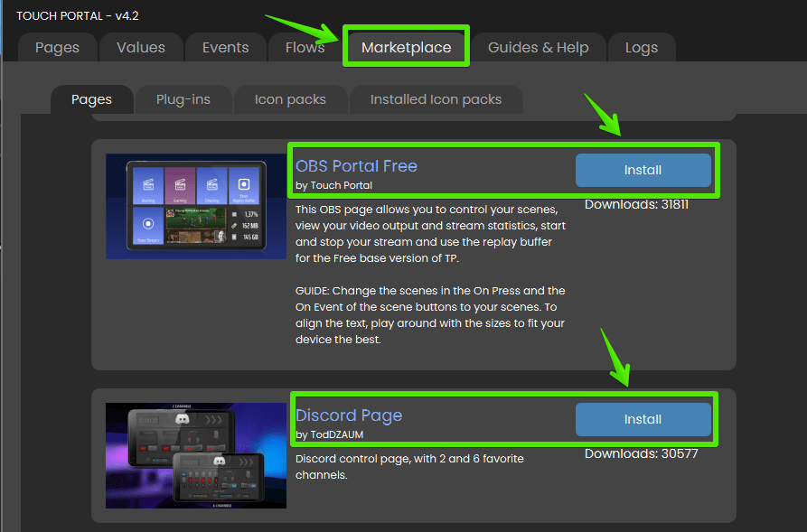Click the 'GUIDE: Change the scenes' paragraph
Screen dimensions: 807x532
pos(430,315)
